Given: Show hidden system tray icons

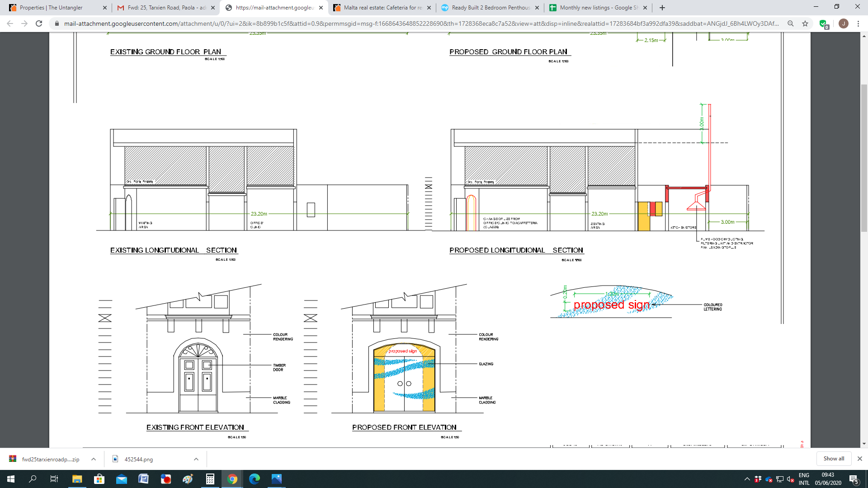Looking at the screenshot, I should pyautogui.click(x=747, y=479).
